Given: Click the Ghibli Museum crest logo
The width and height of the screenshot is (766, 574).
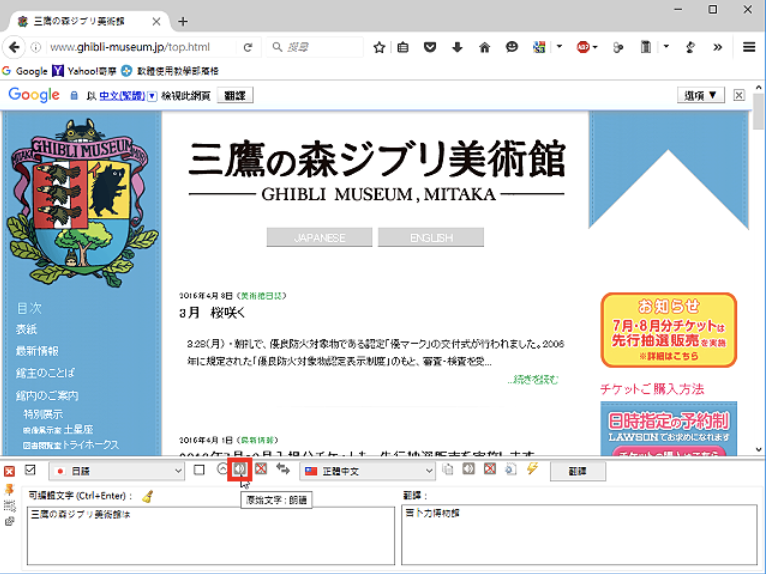Looking at the screenshot, I should 82,203.
